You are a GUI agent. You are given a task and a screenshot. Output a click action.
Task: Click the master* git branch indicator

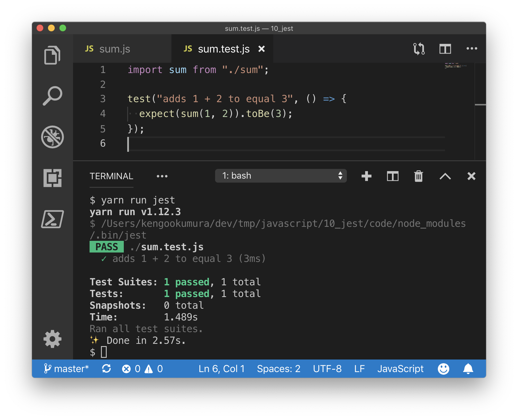tap(66, 369)
